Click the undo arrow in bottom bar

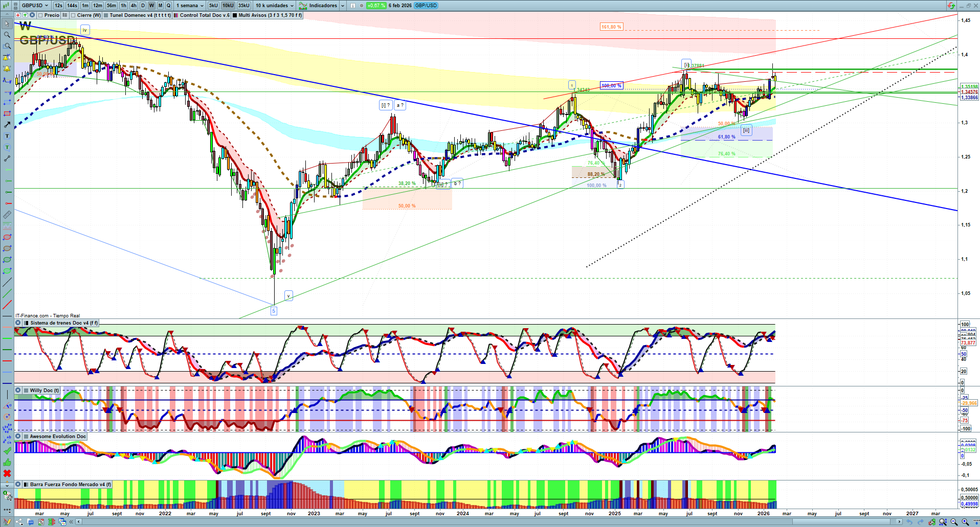[x=909, y=522]
